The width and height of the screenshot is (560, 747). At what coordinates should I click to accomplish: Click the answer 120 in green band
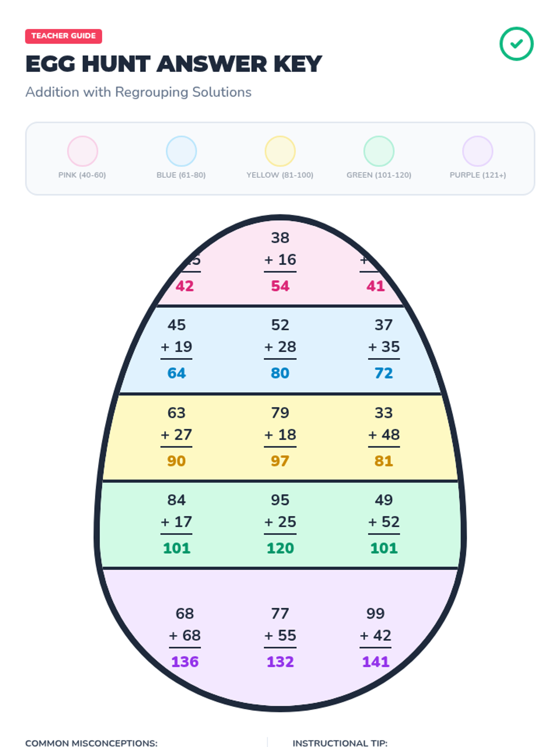(280, 548)
